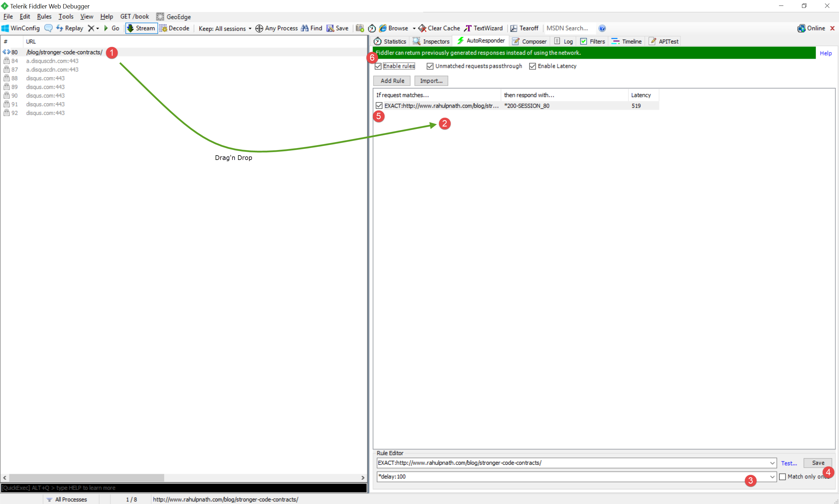Click the Import... button
The height and width of the screenshot is (504, 839).
point(431,81)
